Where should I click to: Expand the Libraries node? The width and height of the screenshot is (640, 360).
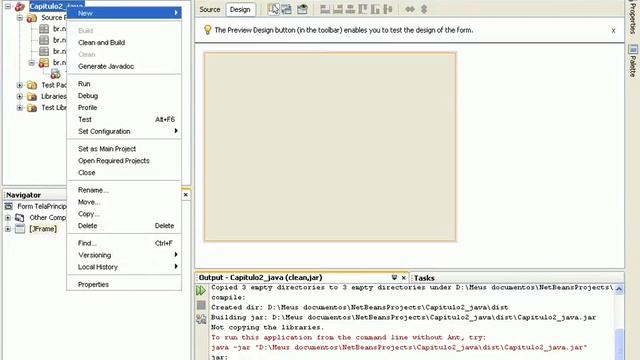point(20,97)
